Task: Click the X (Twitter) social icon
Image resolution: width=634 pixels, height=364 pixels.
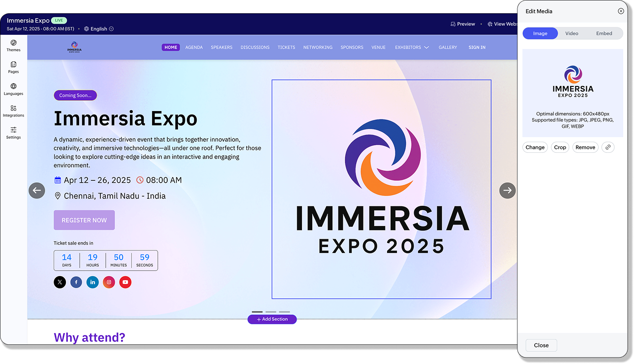Action: [x=60, y=282]
